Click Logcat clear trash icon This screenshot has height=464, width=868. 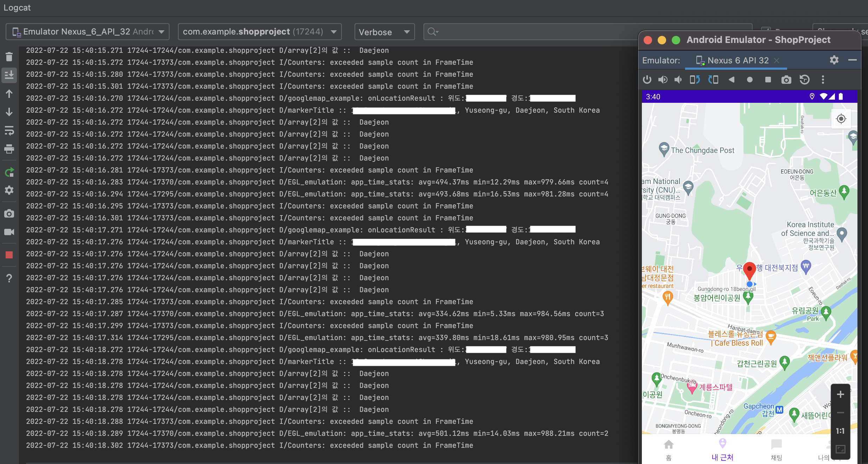click(9, 57)
